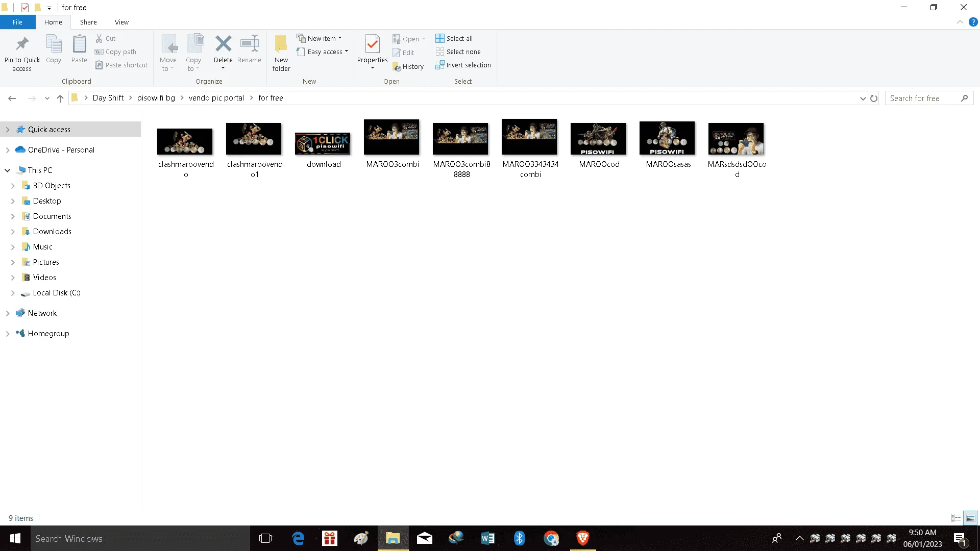The height and width of the screenshot is (551, 980).
Task: Click Day Shift in breadcrumb path
Action: pos(108,98)
